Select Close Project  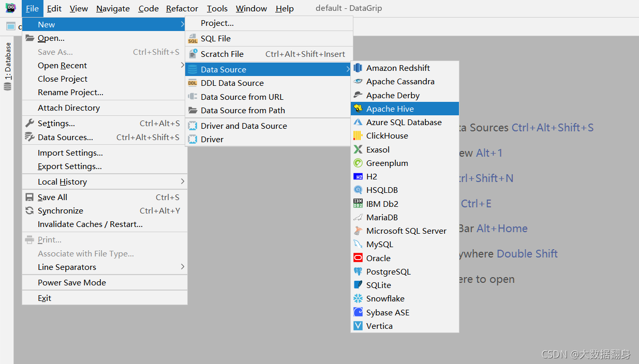105,79
